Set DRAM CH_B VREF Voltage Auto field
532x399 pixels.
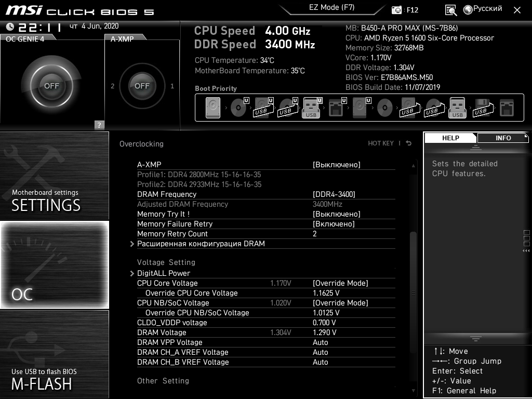click(x=320, y=362)
